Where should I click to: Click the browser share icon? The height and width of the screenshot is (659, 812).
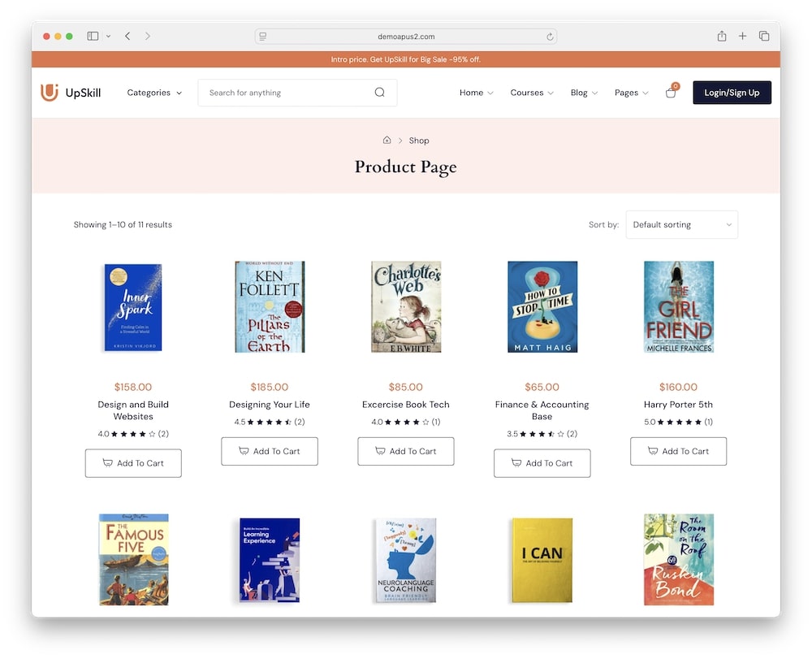pos(721,36)
